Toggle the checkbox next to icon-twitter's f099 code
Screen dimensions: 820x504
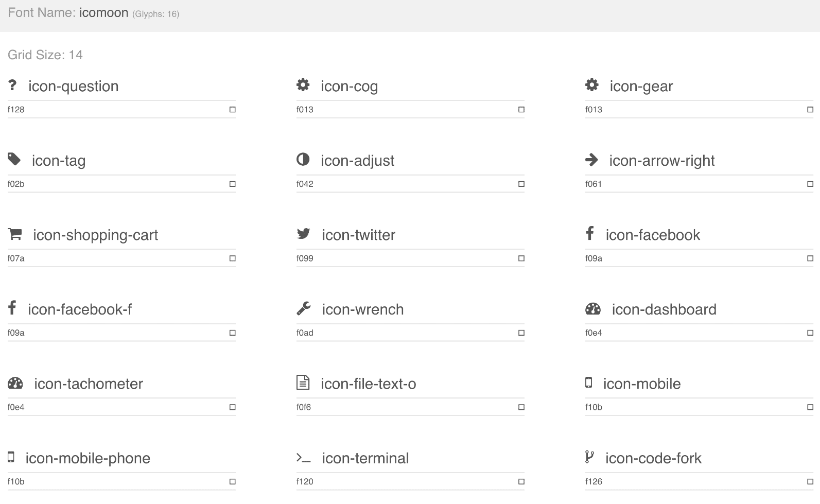(x=521, y=258)
